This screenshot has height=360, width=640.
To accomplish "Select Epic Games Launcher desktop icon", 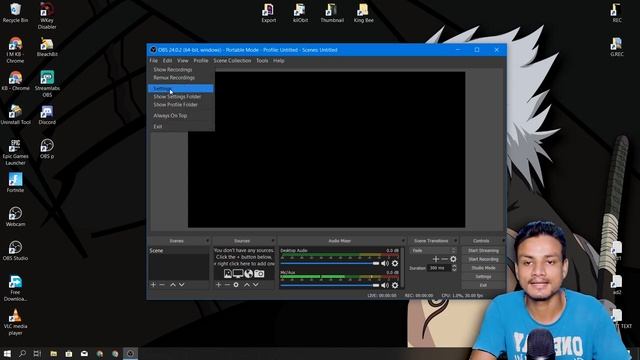I will pyautogui.click(x=15, y=152).
